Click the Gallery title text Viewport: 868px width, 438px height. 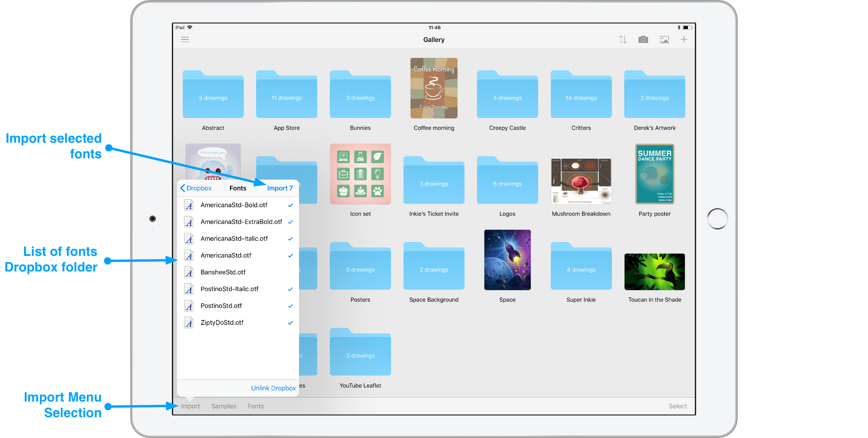click(434, 39)
